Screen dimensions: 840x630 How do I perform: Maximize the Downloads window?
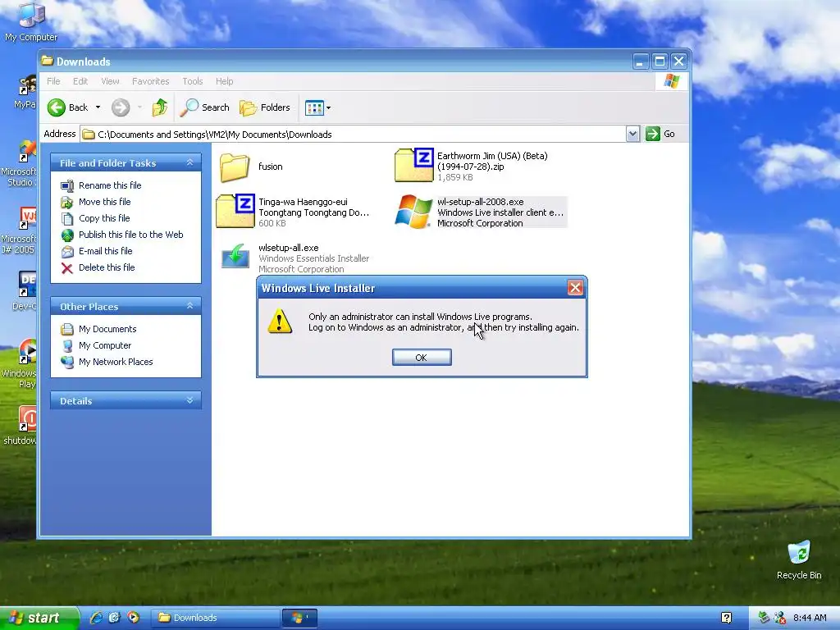[660, 61]
